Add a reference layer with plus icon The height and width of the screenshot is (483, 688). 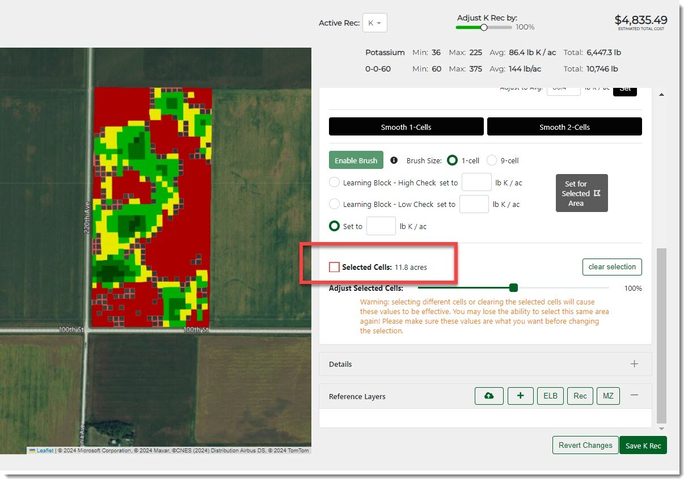click(520, 396)
